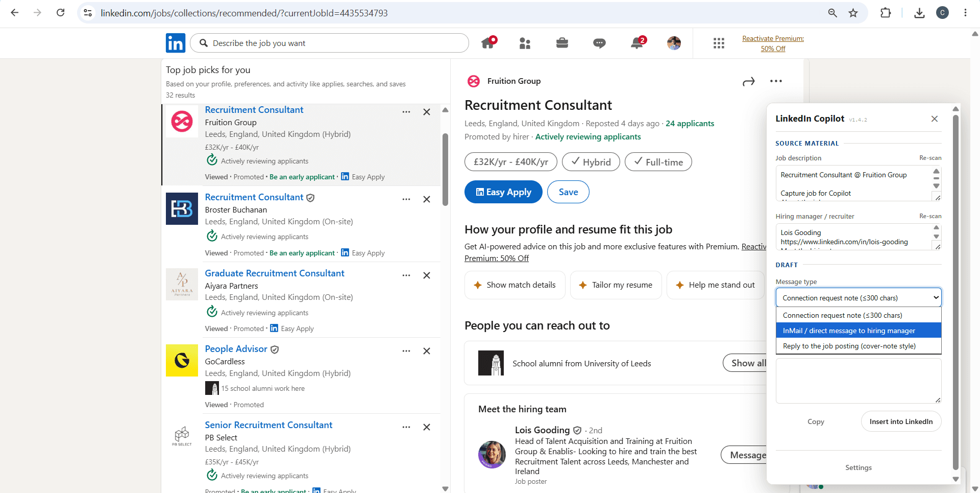Screen dimensions: 980x493
Task: Bookmark this page with the star icon
Action: (x=853, y=13)
